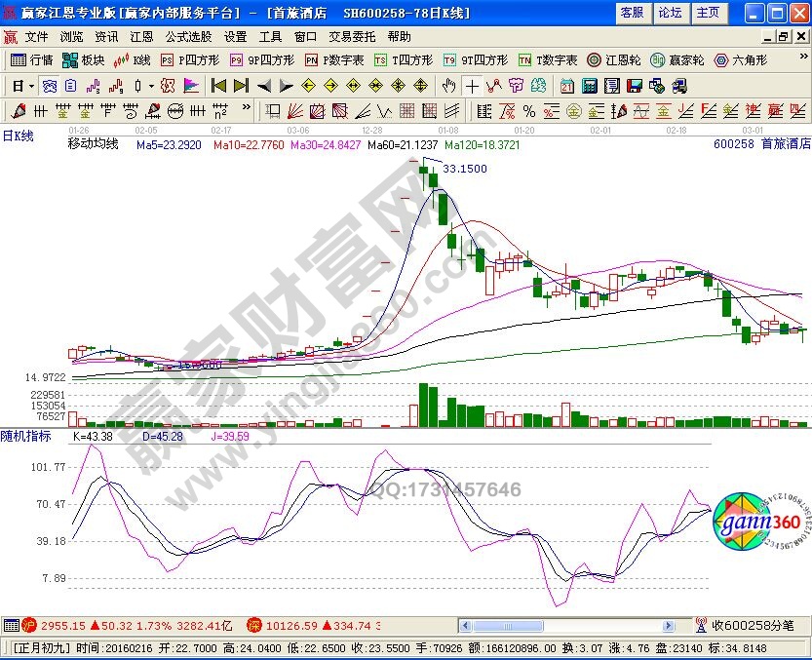Open the 交易委托 menu

pyautogui.click(x=351, y=36)
